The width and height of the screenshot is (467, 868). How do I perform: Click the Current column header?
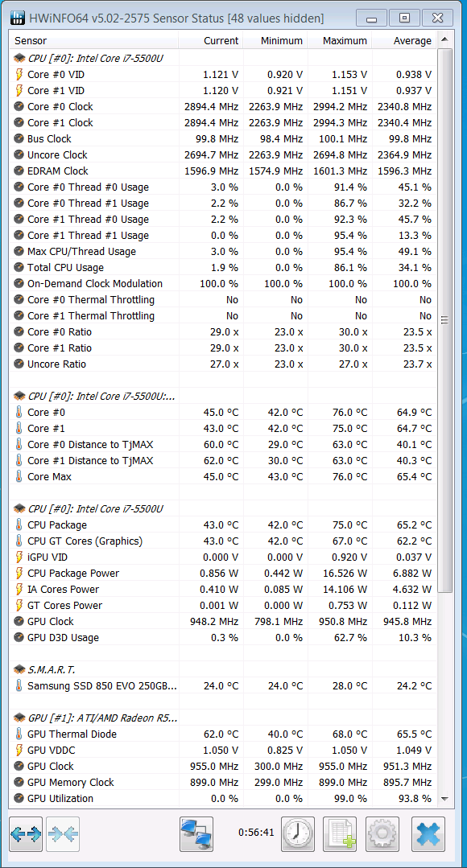tap(210, 40)
